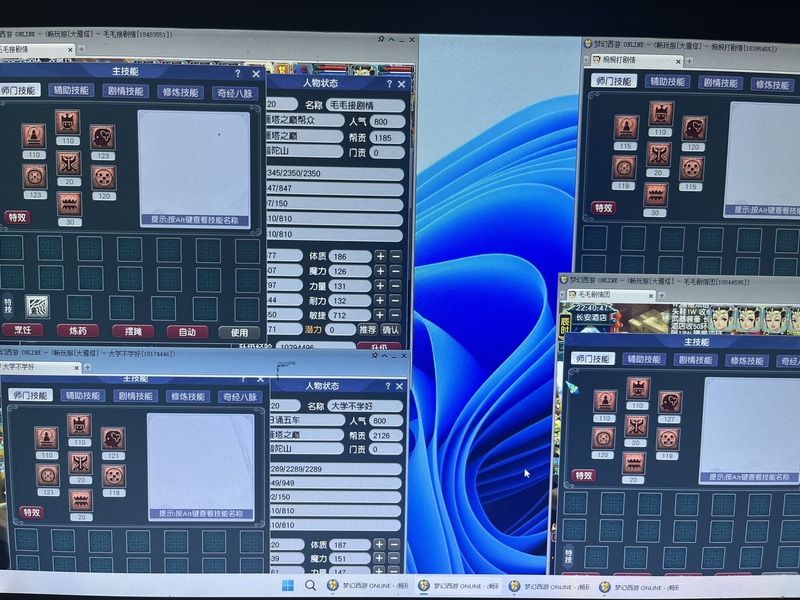Open 奇经八脉 tab in 毛毛接剧情
800x600 pixels.
(x=235, y=93)
